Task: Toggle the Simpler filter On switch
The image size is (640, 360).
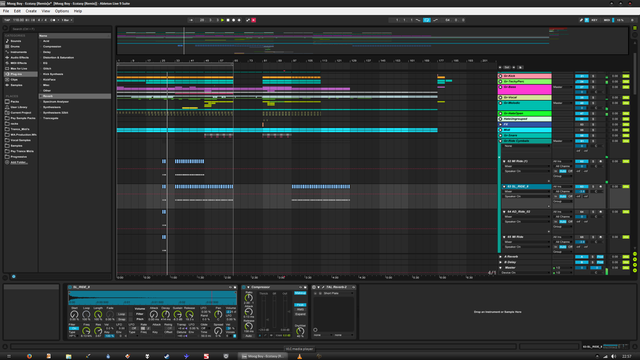Action: pyautogui.click(x=74, y=328)
